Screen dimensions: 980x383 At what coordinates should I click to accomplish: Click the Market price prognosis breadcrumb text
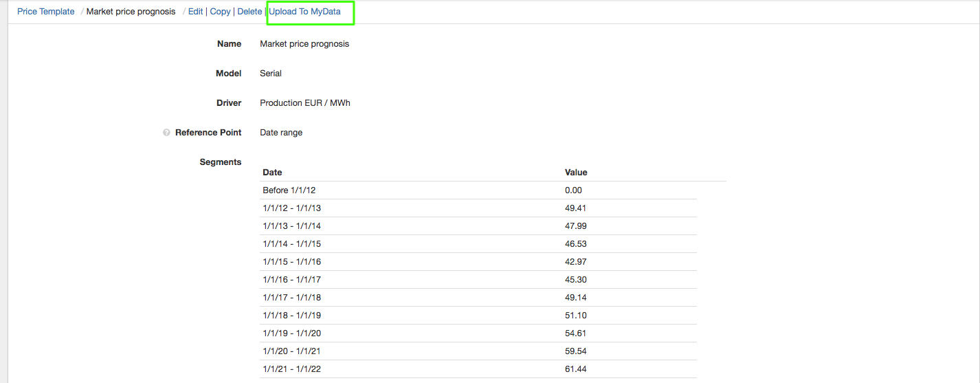pyautogui.click(x=131, y=12)
